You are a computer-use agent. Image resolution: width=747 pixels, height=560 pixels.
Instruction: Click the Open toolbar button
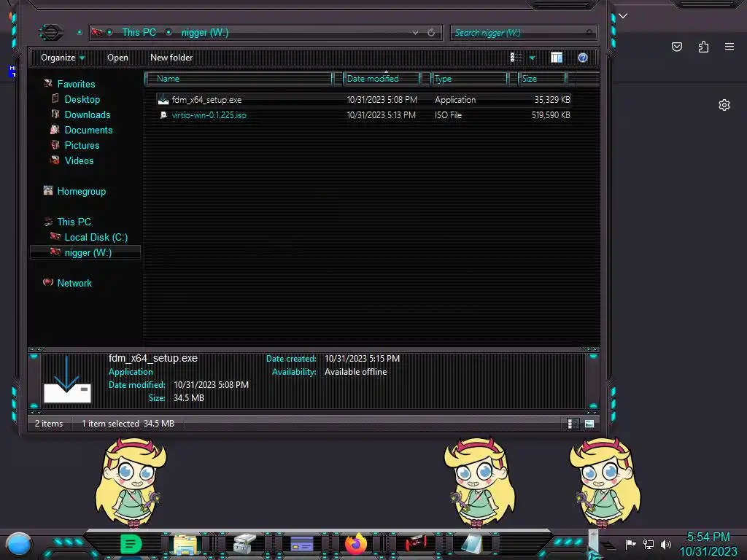117,58
